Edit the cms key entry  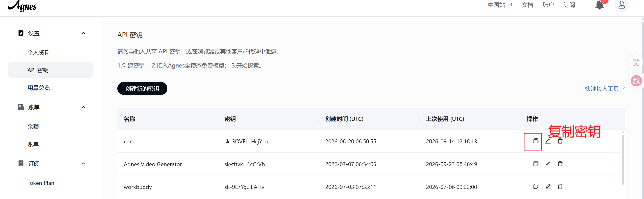coord(548,141)
